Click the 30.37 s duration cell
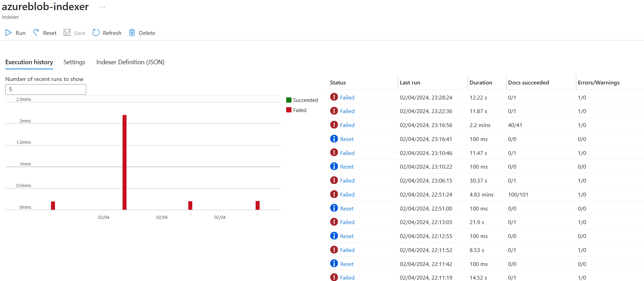This screenshot has height=281, width=644. pos(478,181)
